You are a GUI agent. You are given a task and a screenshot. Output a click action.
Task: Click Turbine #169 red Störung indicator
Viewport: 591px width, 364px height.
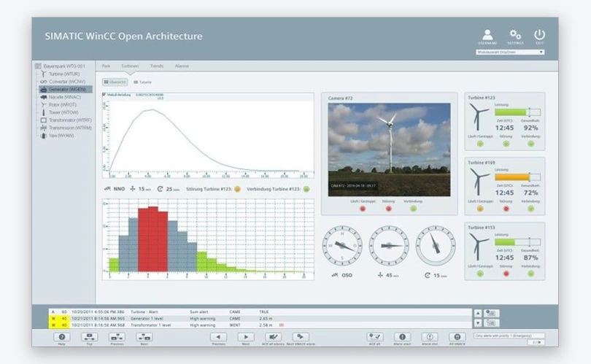pos(506,209)
